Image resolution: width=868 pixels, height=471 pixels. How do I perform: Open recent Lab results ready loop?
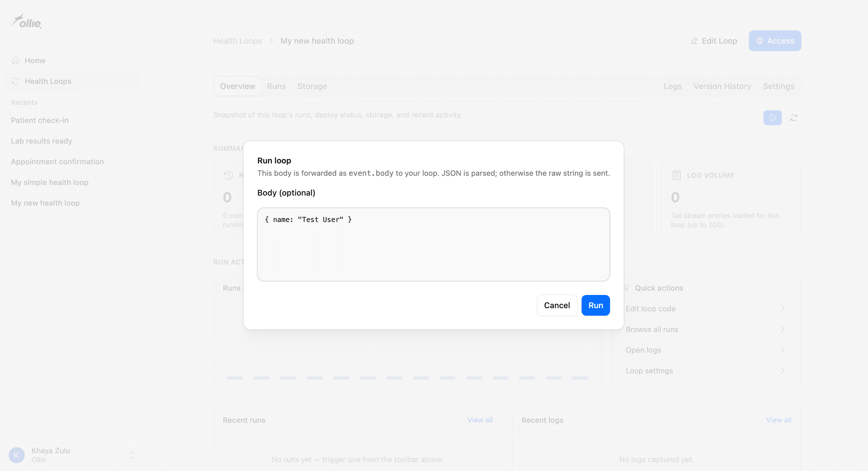pos(41,141)
